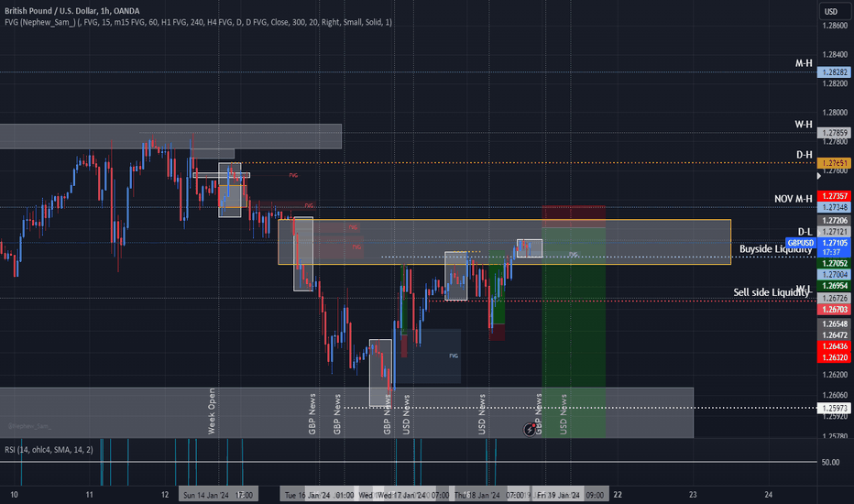
Task: Click the Sun 14 Jan '24 date label
Action: [206, 495]
